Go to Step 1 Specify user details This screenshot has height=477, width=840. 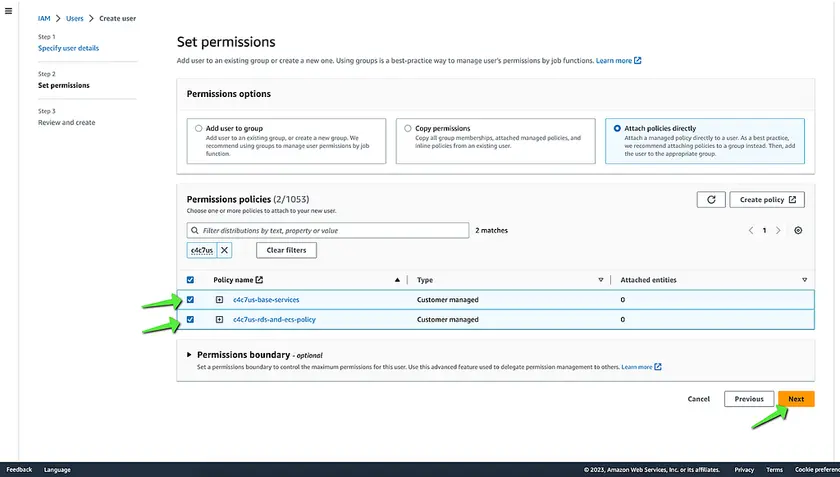coord(69,48)
